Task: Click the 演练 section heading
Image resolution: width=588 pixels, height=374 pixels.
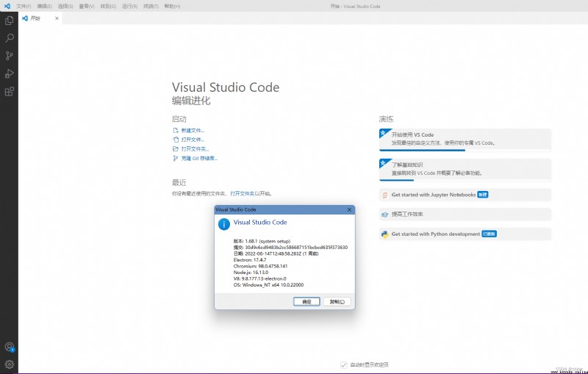Action: 387,119
